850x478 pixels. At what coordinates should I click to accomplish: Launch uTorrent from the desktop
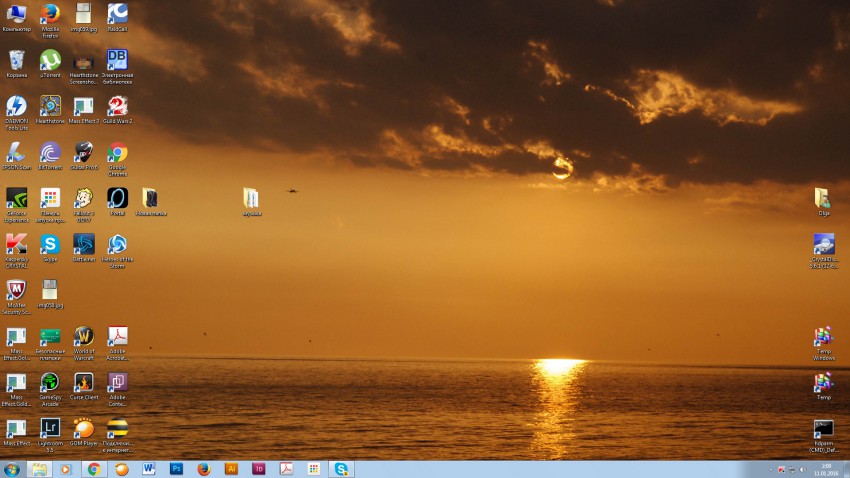[50, 60]
